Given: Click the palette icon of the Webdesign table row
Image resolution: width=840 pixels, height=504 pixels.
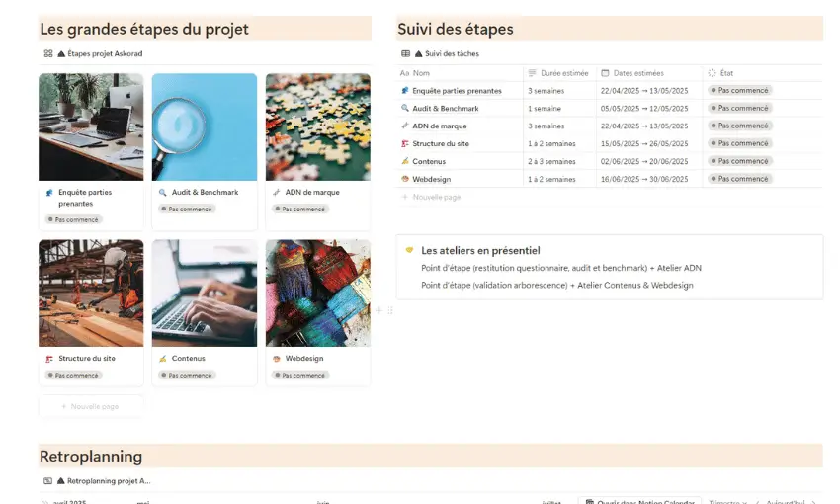Looking at the screenshot, I should coord(405,179).
